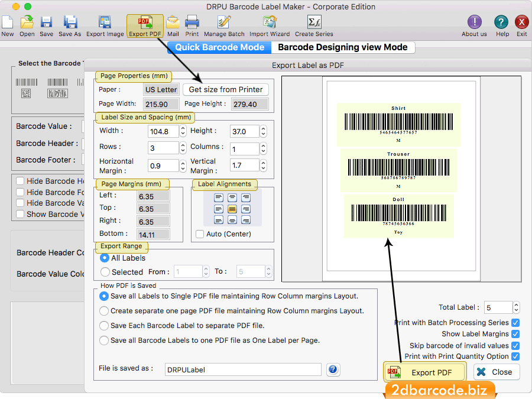Select top-left label alignment

point(219,197)
